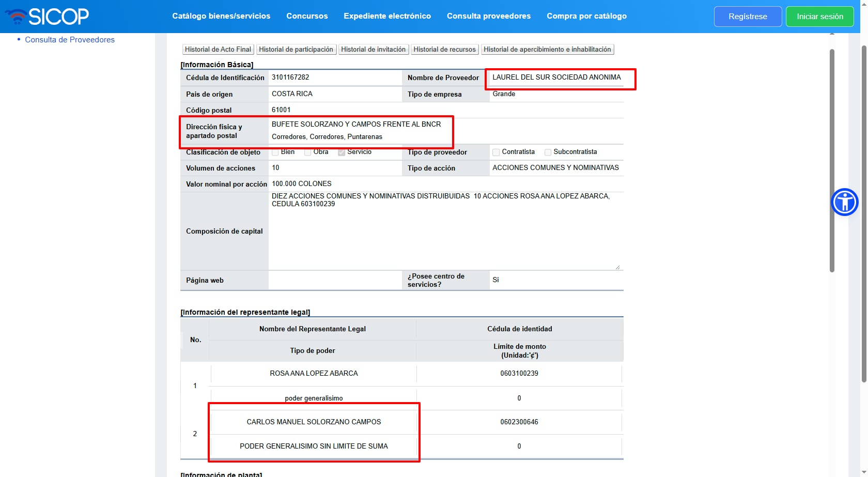Image resolution: width=868 pixels, height=477 pixels.
Task: Open Compra por catálogo menu
Action: click(586, 16)
